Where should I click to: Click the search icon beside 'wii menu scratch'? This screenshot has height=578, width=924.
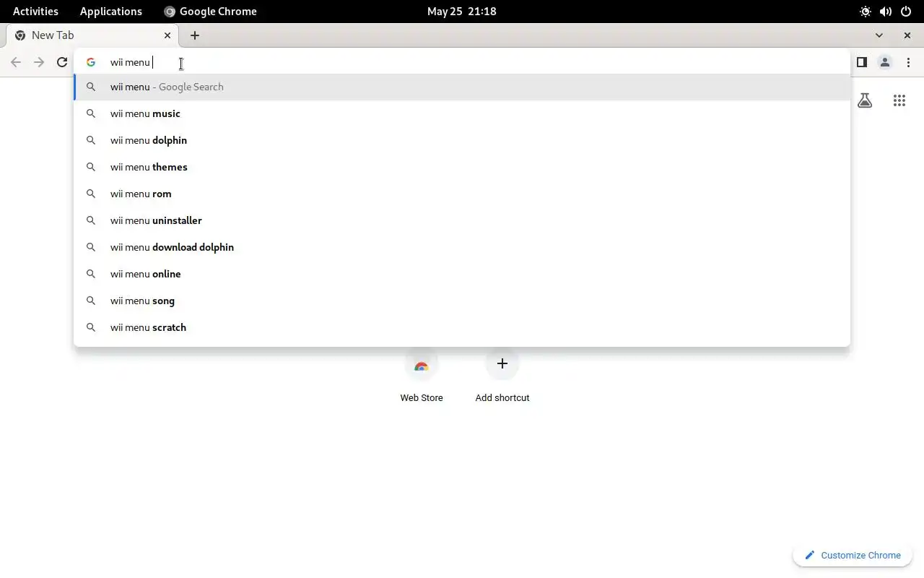click(91, 327)
